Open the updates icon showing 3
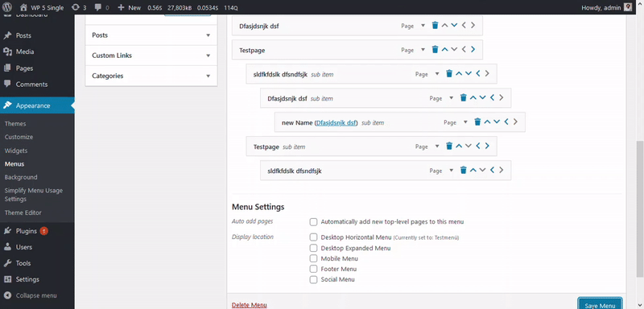 pyautogui.click(x=78, y=7)
